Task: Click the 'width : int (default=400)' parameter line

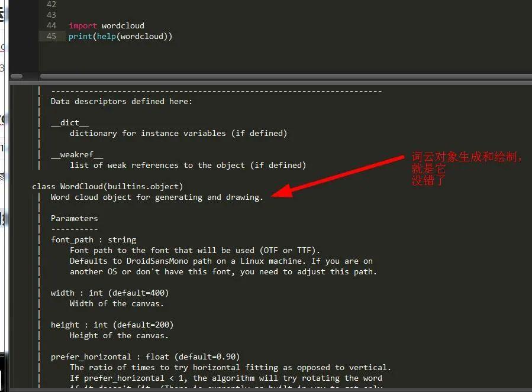Action: [x=109, y=293]
